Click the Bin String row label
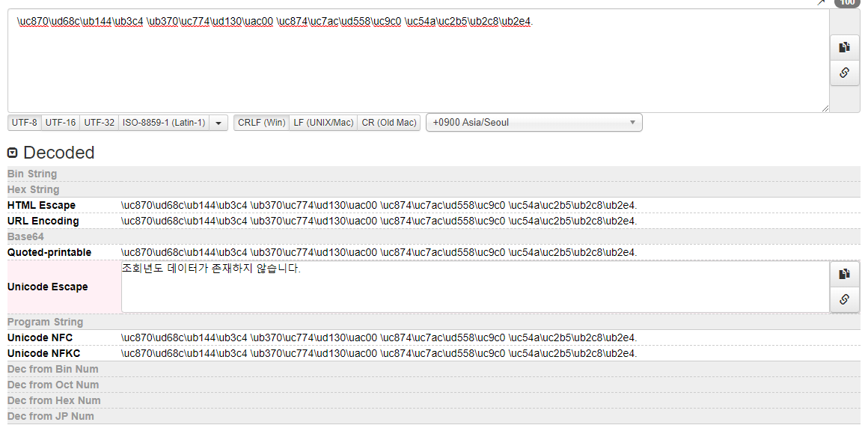 point(32,174)
